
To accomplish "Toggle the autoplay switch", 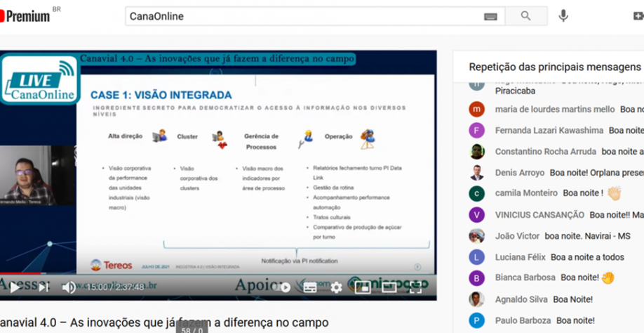I will [x=283, y=287].
